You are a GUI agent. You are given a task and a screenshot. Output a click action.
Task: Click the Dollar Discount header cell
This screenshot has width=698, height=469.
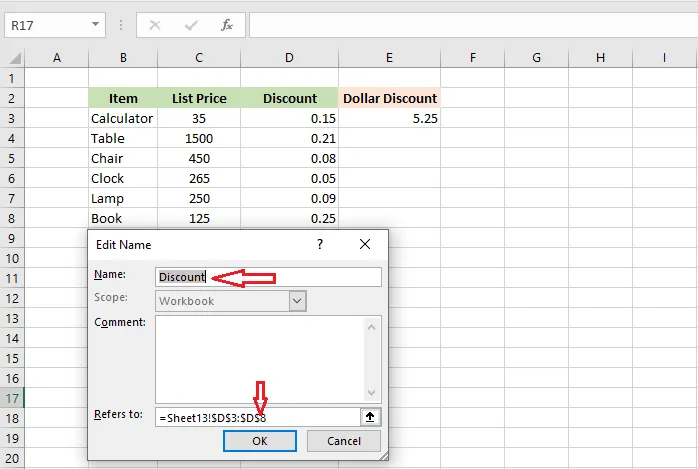click(390, 98)
